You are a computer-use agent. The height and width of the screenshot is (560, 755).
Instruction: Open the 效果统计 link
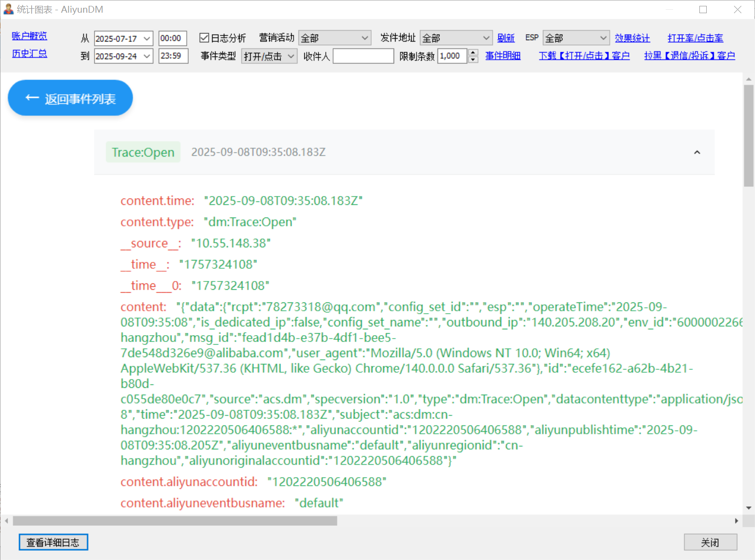coord(632,38)
